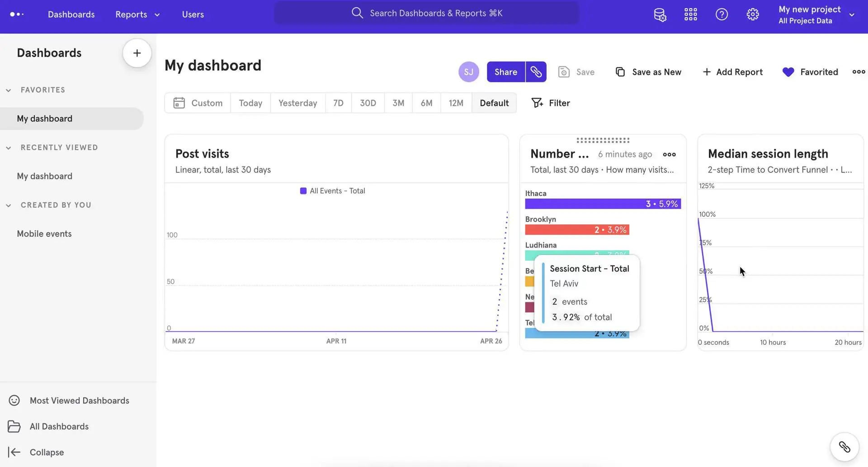This screenshot has width=868, height=467.
Task: Open Most Viewed Dashboards in sidebar
Action: pyautogui.click(x=80, y=400)
